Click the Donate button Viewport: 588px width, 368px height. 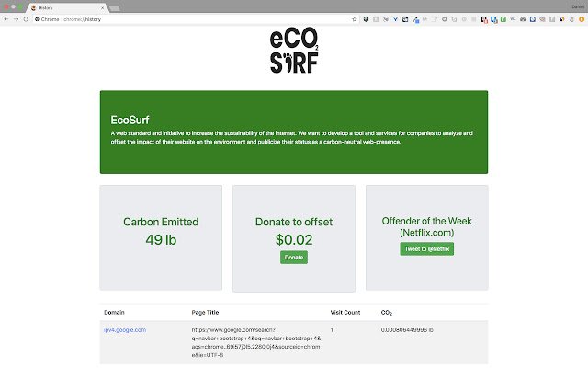pos(294,258)
